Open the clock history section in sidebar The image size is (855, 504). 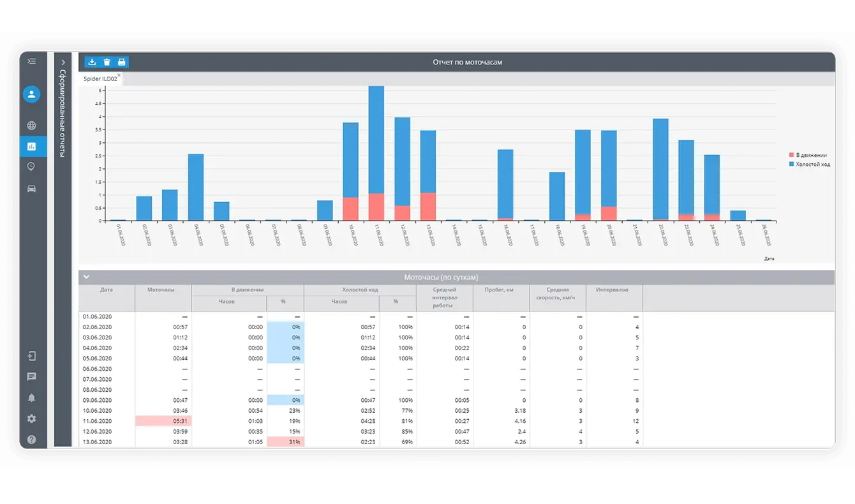tap(31, 167)
